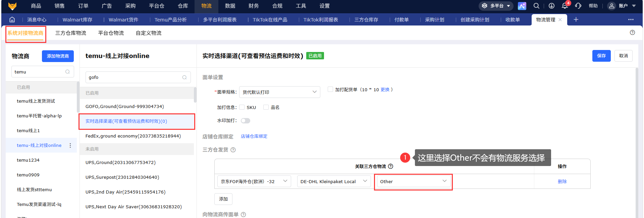Open the Walmart库存 page tab

[x=77, y=20]
